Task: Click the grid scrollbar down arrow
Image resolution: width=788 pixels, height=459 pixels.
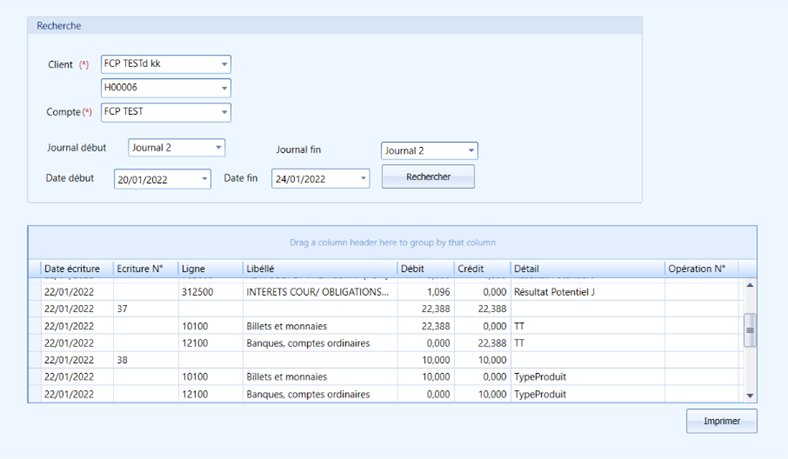Action: click(x=750, y=396)
